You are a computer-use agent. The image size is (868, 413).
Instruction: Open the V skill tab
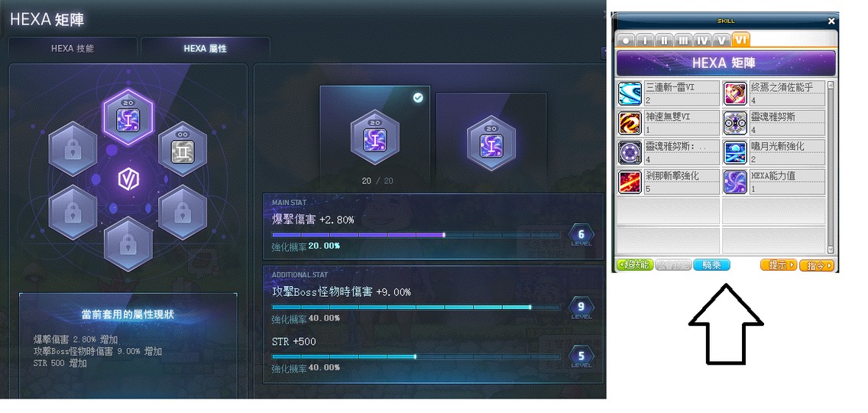point(721,40)
